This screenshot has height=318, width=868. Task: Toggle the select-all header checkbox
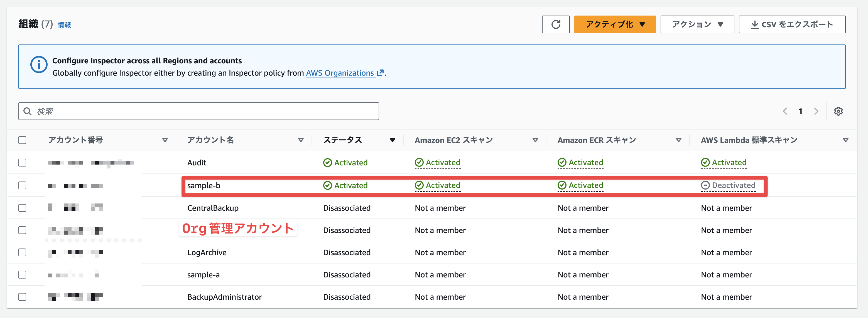click(22, 140)
